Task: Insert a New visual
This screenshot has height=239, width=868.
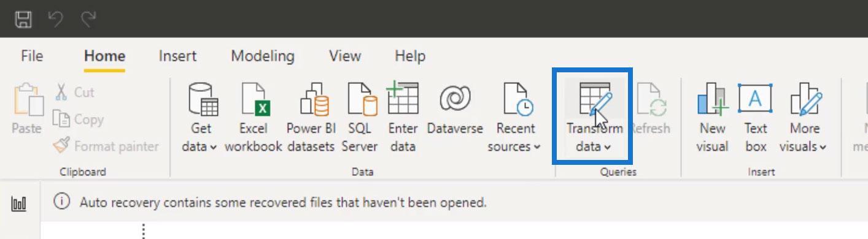Action: click(x=712, y=118)
